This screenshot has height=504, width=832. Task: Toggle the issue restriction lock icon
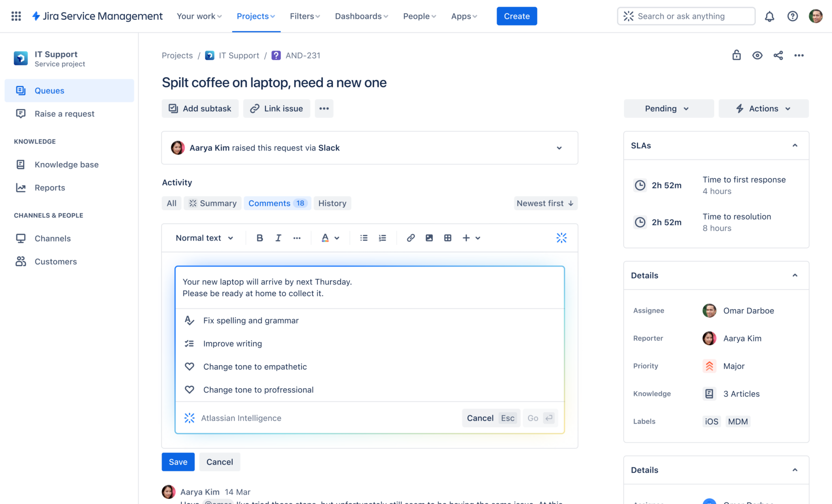click(x=736, y=56)
